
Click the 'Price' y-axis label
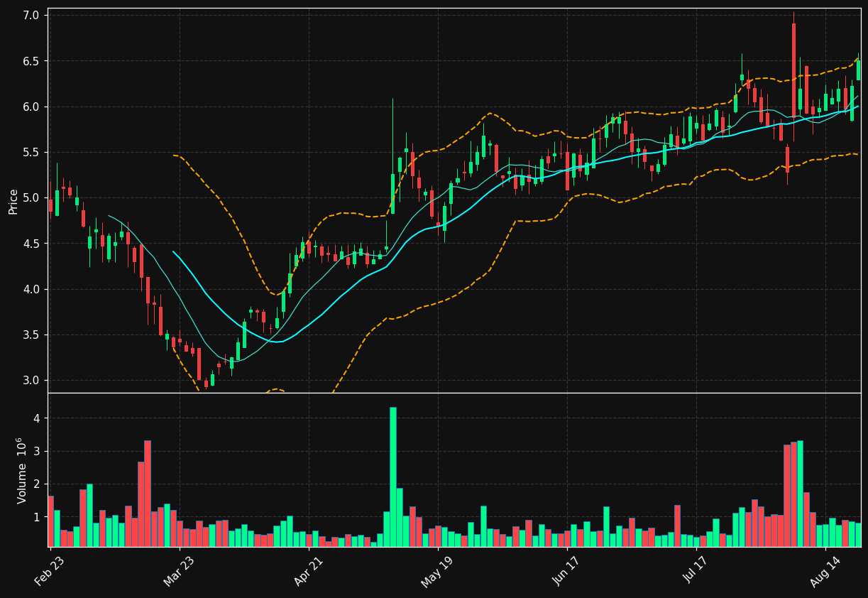click(x=13, y=201)
